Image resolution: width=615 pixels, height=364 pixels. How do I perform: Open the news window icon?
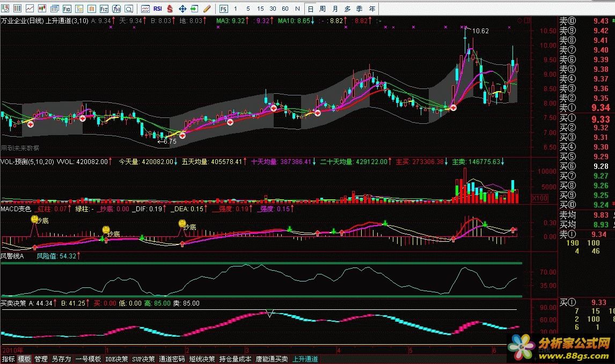pyautogui.click(x=54, y=8)
